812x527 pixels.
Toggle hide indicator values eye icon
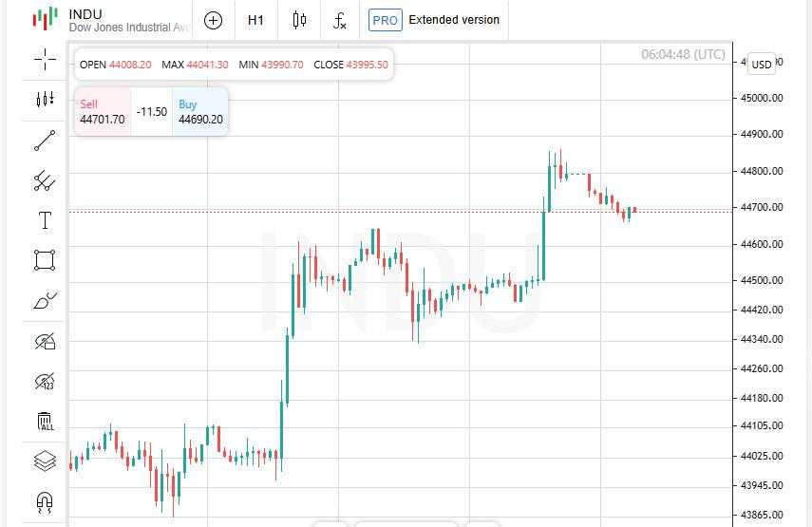[45, 382]
